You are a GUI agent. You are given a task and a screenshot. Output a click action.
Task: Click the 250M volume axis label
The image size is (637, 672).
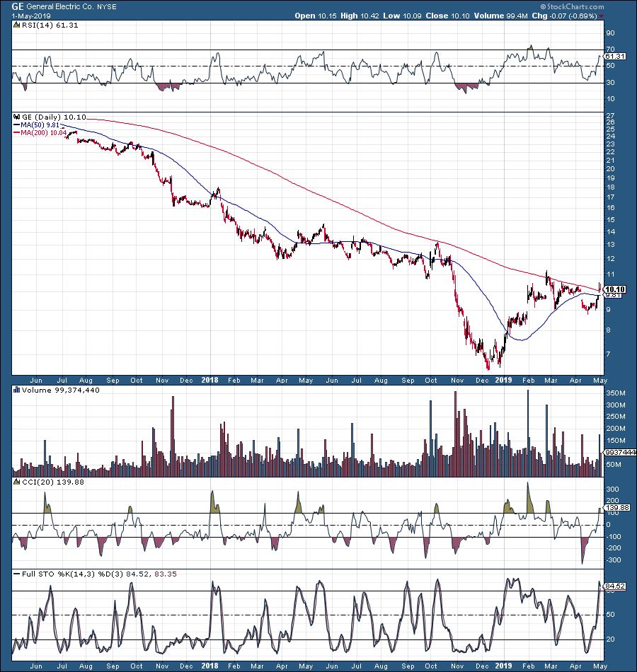pos(616,417)
